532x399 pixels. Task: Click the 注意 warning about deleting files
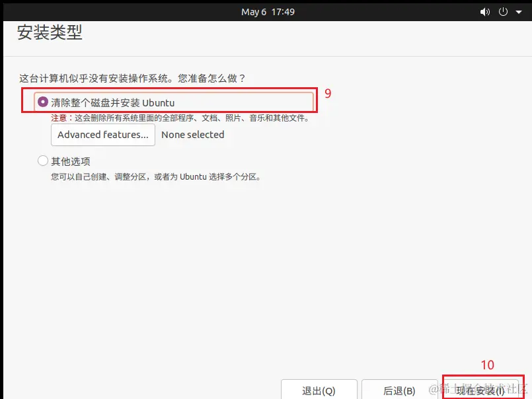pyautogui.click(x=180, y=118)
